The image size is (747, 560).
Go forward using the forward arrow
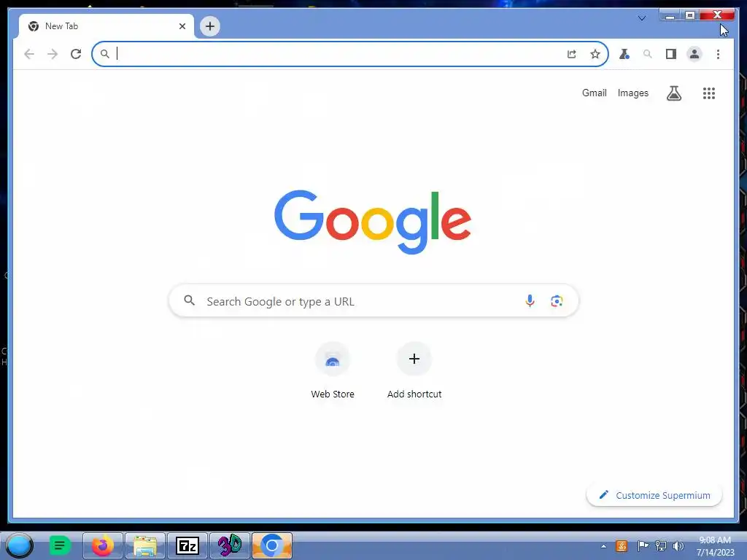pyautogui.click(x=53, y=54)
